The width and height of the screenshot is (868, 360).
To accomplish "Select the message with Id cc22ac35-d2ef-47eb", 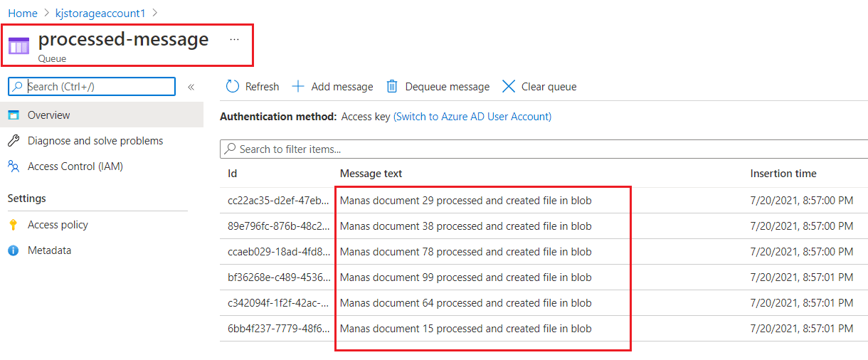I will point(278,201).
